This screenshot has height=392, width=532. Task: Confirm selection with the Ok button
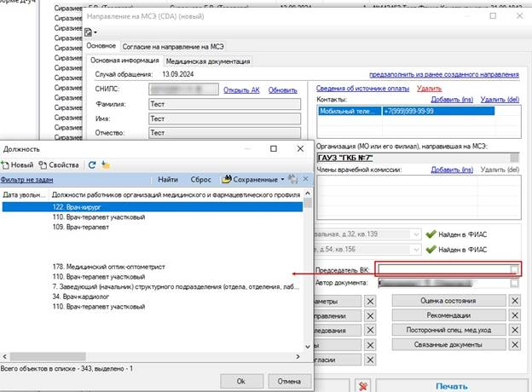(x=241, y=381)
